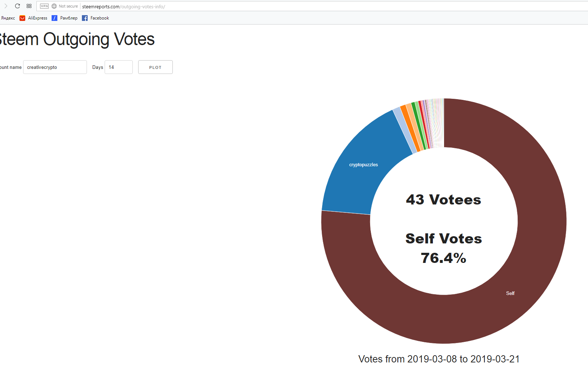Viewport: 588px width, 370px height.
Task: Click the Not secure globe icon
Action: 54,6
